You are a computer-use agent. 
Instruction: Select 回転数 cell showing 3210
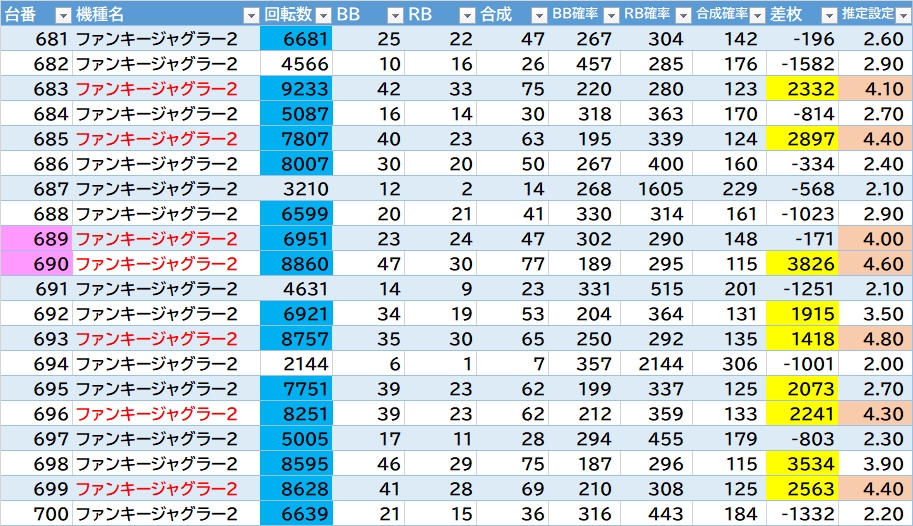296,189
